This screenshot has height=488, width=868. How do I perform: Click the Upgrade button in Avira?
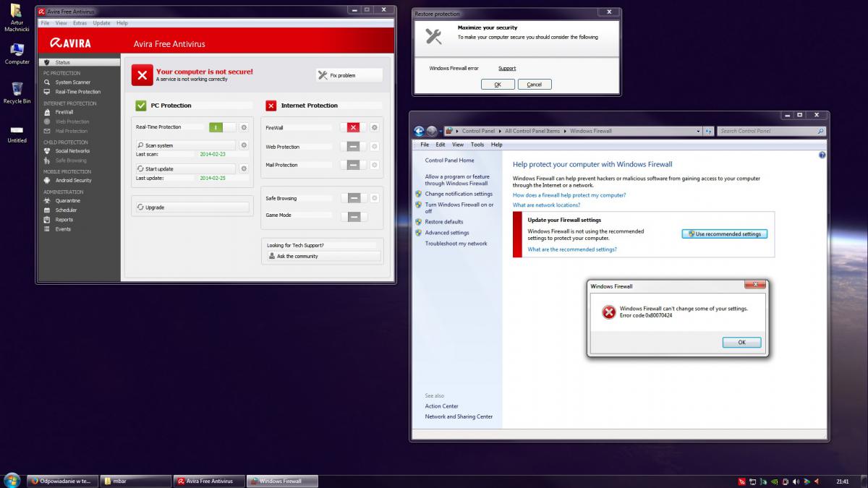(x=192, y=207)
